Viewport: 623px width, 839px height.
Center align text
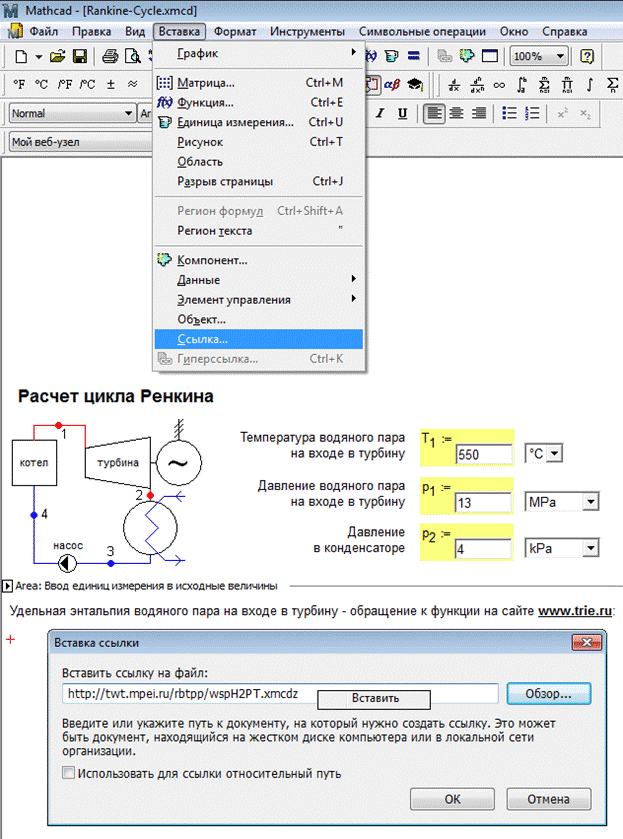point(457,113)
